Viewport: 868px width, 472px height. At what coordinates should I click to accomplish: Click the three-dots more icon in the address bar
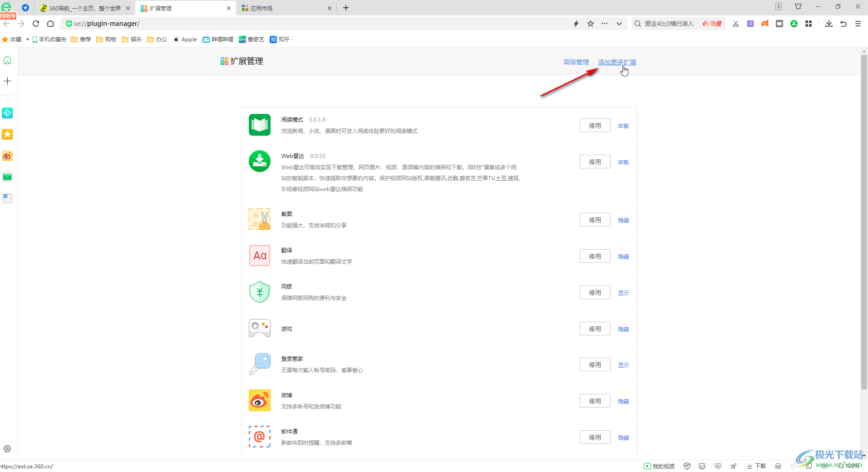pos(605,24)
